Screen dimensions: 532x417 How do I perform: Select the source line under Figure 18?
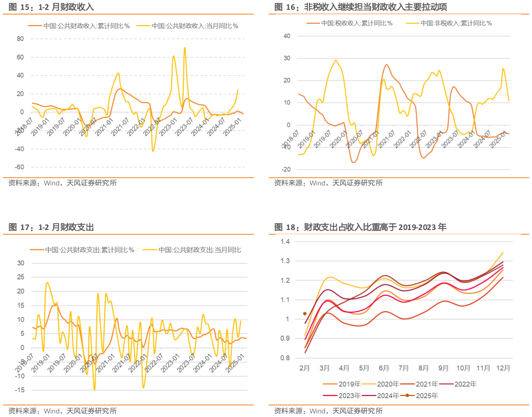(328, 411)
